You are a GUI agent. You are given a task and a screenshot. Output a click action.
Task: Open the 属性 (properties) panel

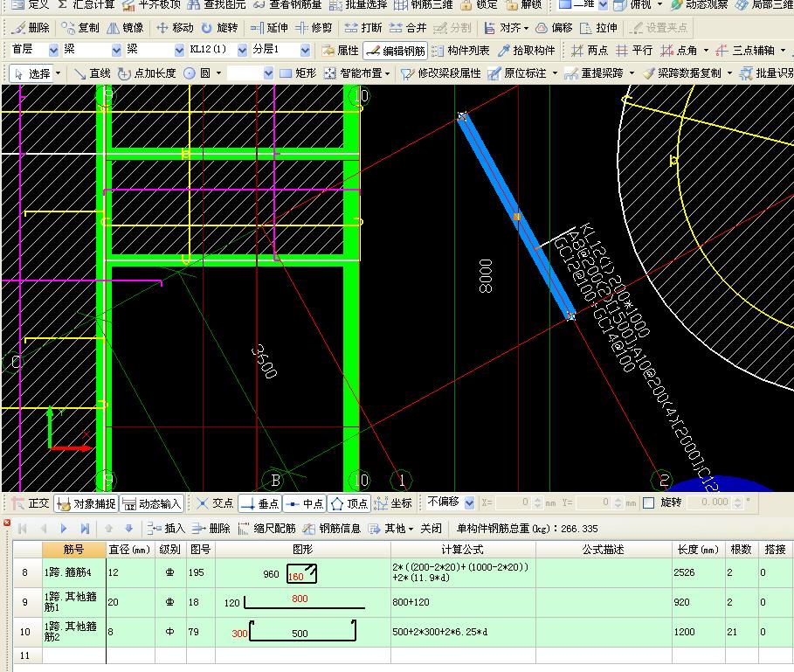click(341, 50)
